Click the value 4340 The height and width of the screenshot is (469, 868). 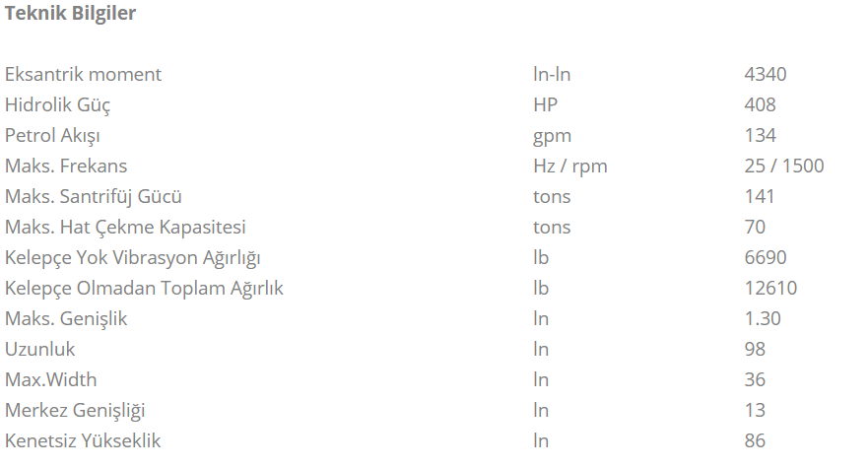point(765,74)
